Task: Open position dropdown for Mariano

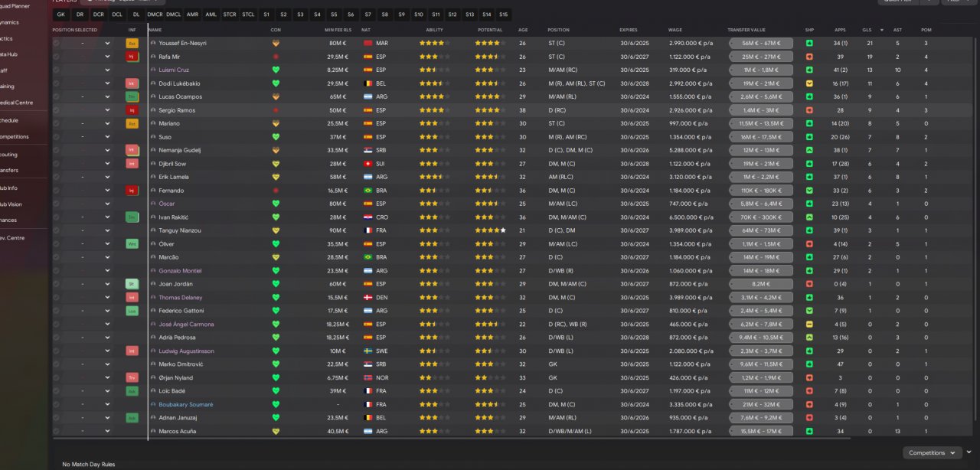Action: (107, 124)
